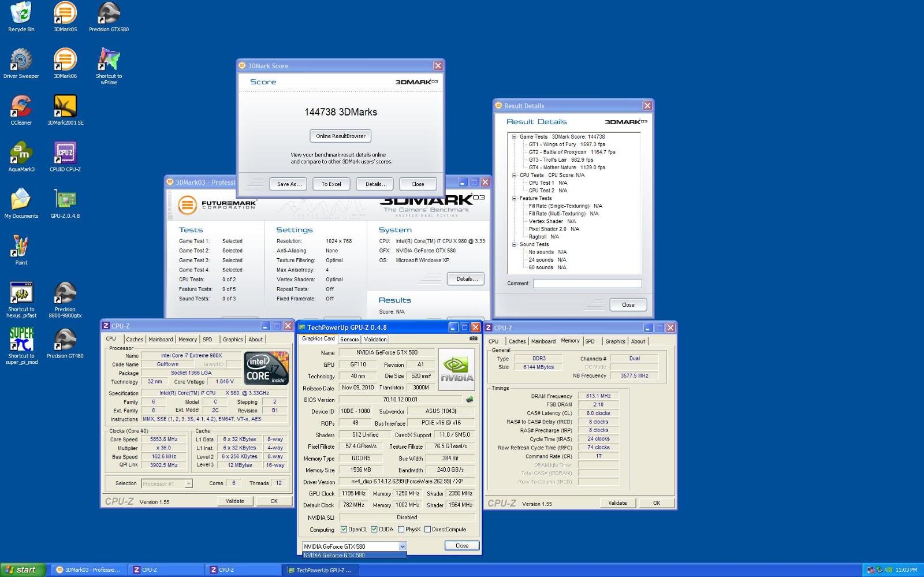This screenshot has width=924, height=577.
Task: Select NVIDIA GeForce GTX 580 list item
Action: click(355, 556)
